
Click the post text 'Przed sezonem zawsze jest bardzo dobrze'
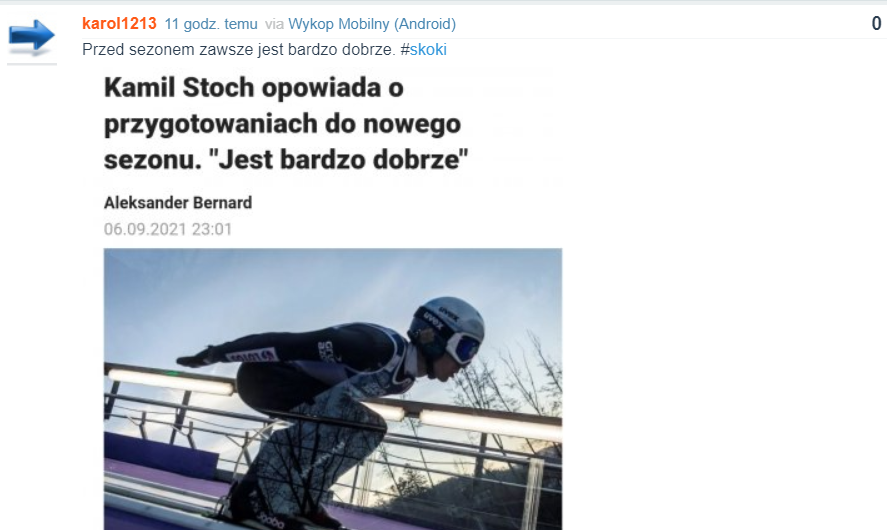(x=238, y=50)
